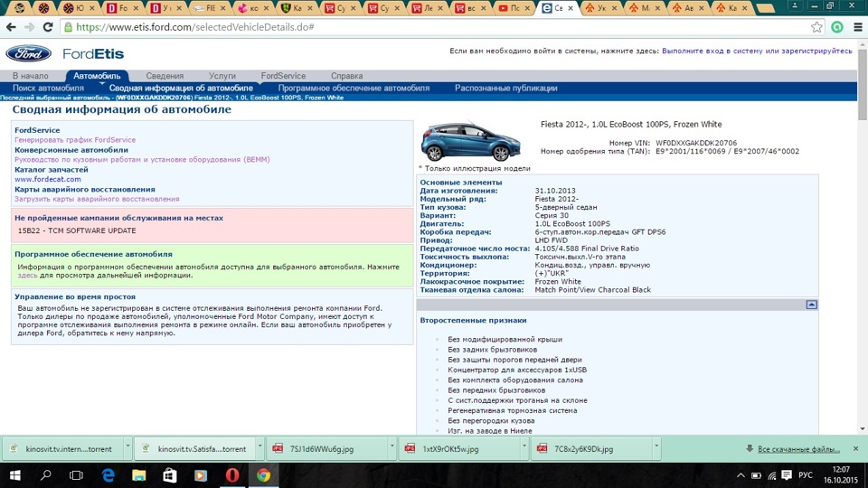Click the green extension icon beside the star
868x488 pixels.
(837, 27)
